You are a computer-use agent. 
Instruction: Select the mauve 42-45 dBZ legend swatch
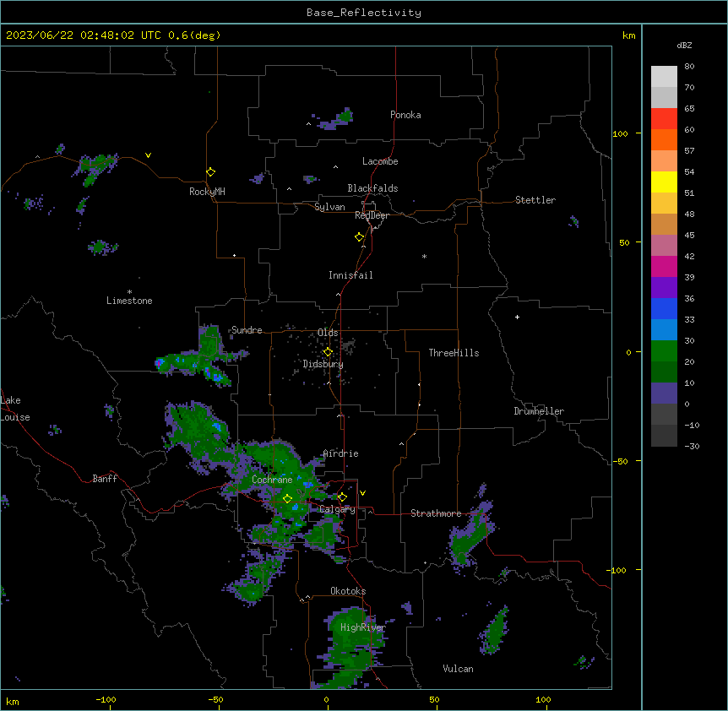(664, 246)
